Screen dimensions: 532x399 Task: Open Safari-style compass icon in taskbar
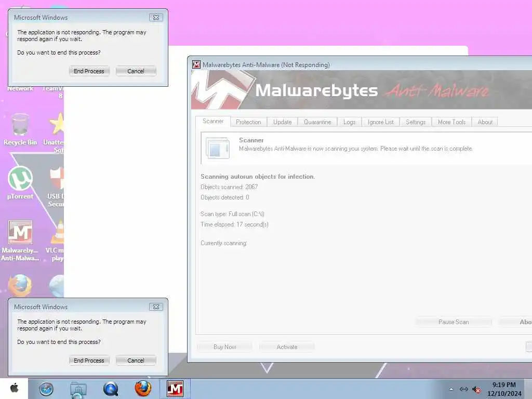46,389
